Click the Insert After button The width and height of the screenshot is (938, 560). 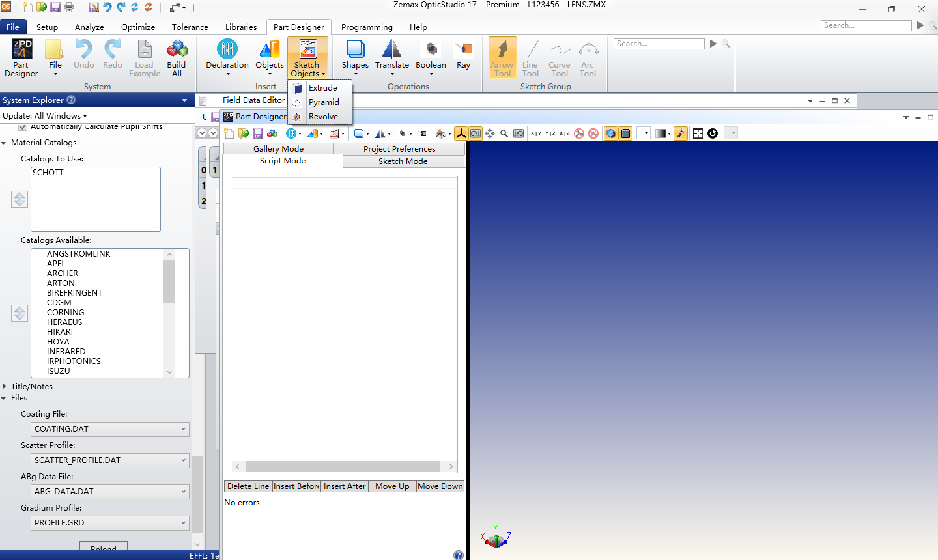(x=345, y=486)
